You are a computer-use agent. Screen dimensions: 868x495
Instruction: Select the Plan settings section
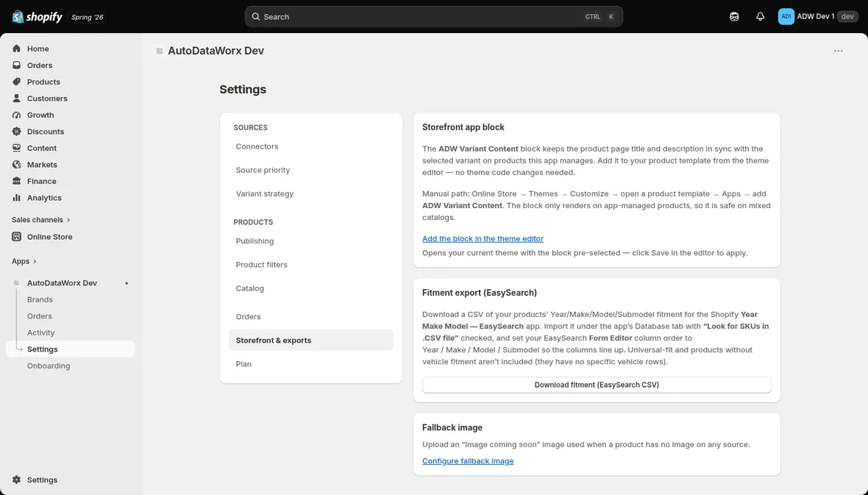pos(311,364)
